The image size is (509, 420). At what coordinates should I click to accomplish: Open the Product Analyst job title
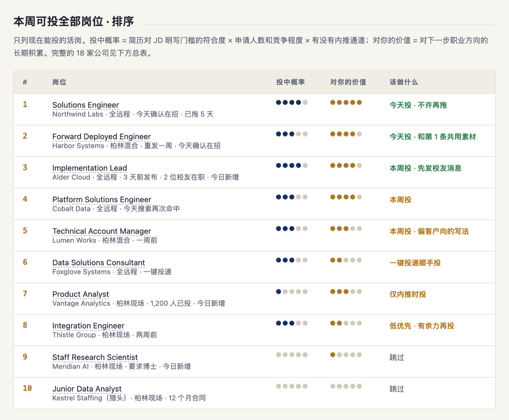(x=81, y=294)
